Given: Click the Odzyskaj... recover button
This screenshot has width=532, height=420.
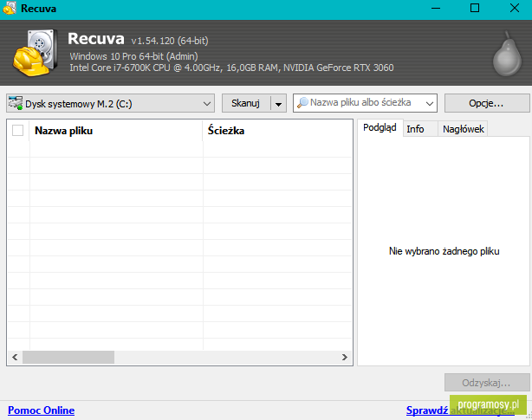Looking at the screenshot, I should tap(487, 383).
